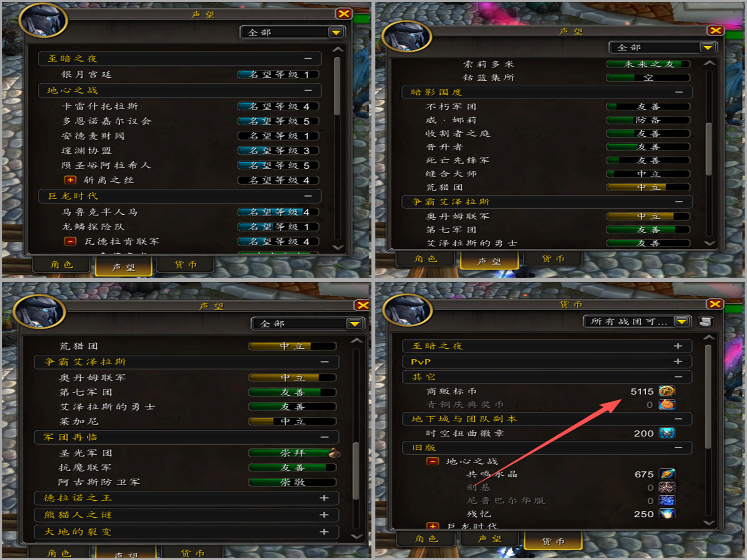Click the 银月宫廷 renown progress bar
747x560 pixels.
point(279,75)
